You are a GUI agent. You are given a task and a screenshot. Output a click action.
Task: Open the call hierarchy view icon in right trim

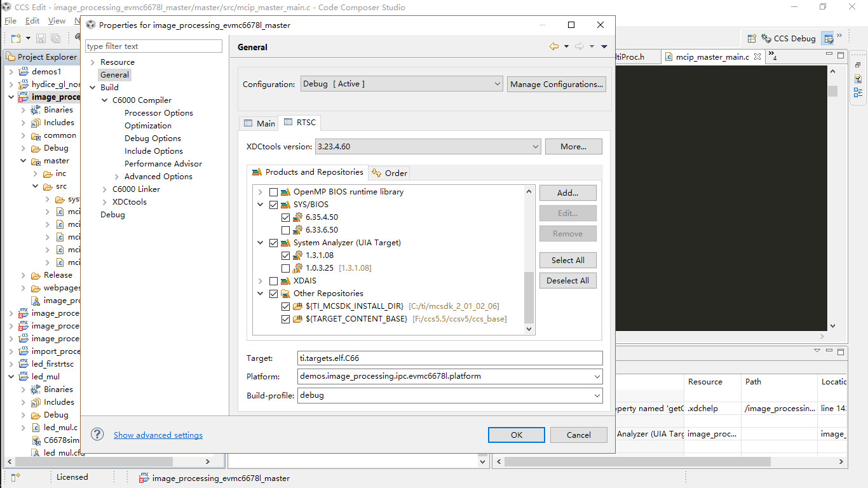point(858,80)
